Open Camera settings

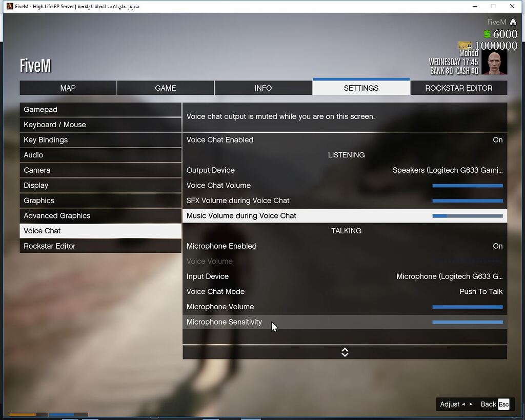click(x=100, y=170)
